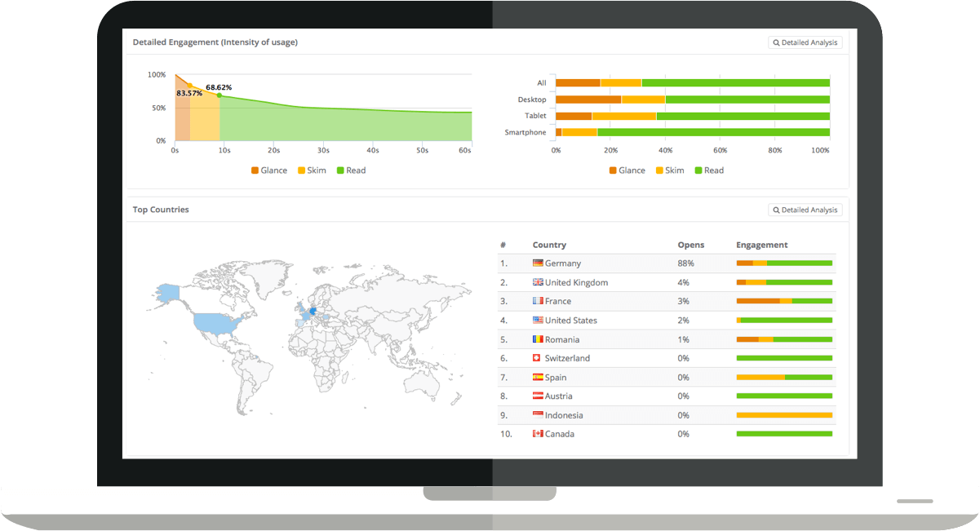Click the Germany flag icon
This screenshot has width=980, height=531.
[537, 263]
